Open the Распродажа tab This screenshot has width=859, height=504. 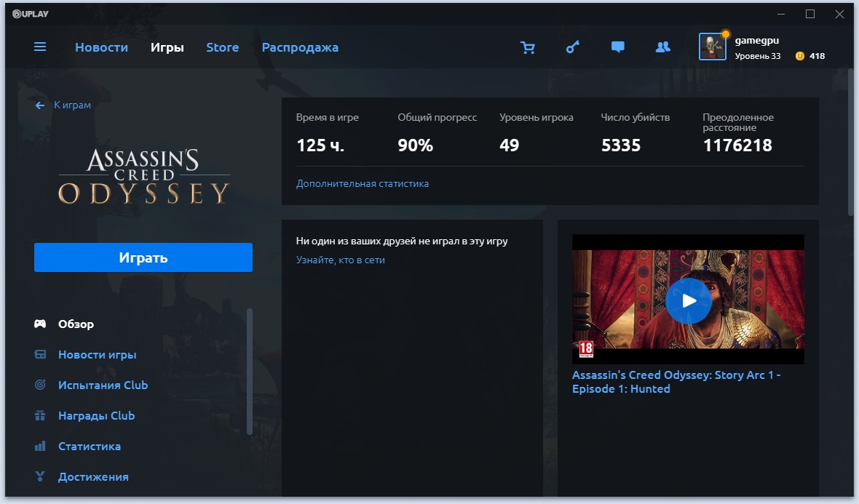pos(300,47)
